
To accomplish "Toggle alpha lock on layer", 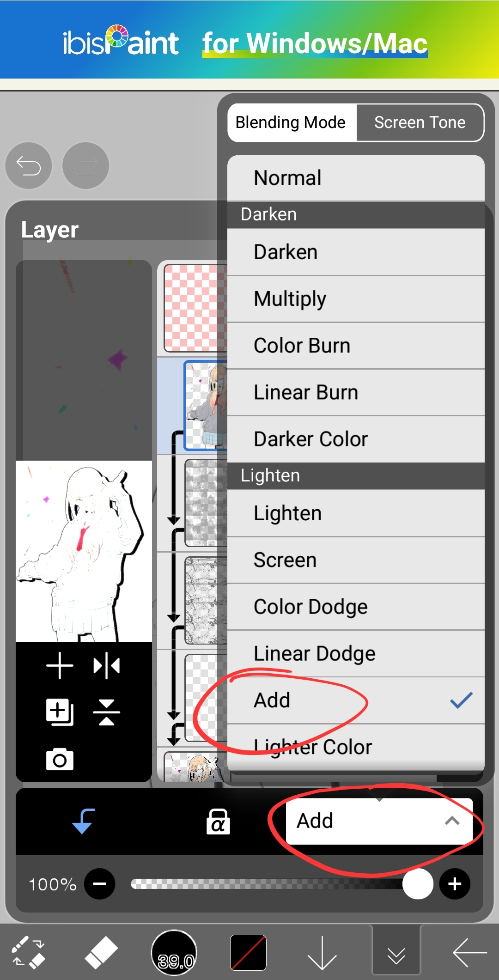I will pos(218,822).
